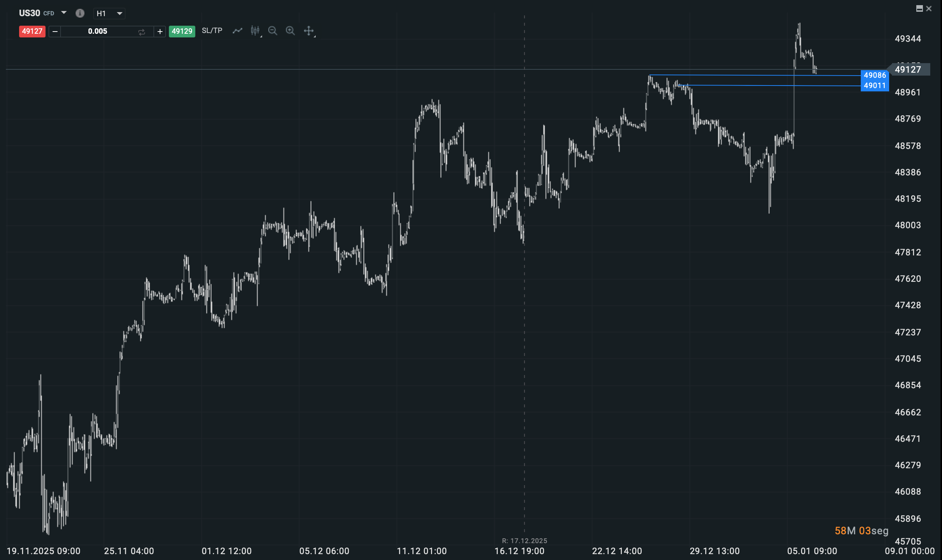Click the 17.12.2025 rollover marker label
This screenshot has width=942, height=560.
(524, 541)
